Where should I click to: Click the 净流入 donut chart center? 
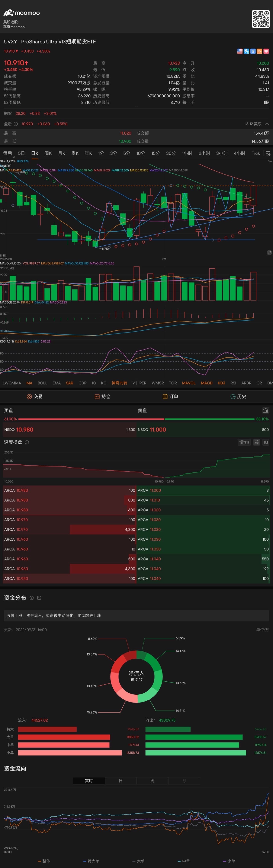(x=136, y=676)
